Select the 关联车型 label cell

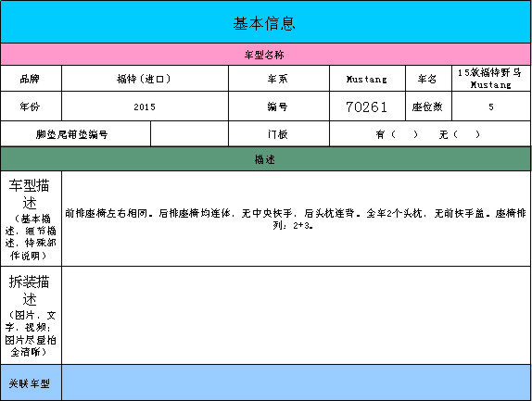31,382
